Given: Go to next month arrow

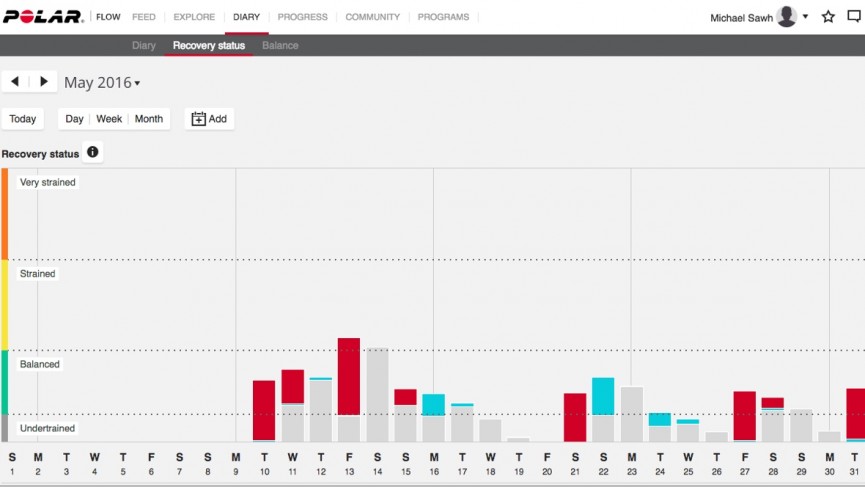Looking at the screenshot, I should point(44,82).
